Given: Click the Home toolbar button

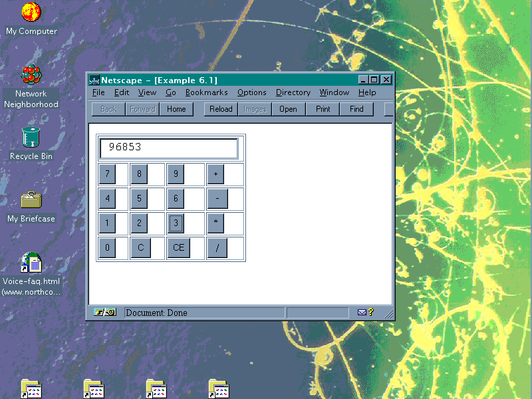Looking at the screenshot, I should 176,109.
